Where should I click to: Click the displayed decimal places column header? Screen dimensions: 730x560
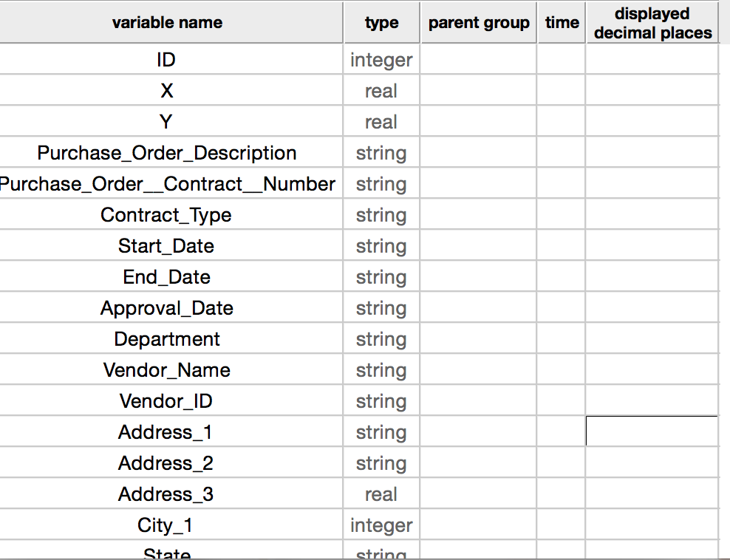652,22
